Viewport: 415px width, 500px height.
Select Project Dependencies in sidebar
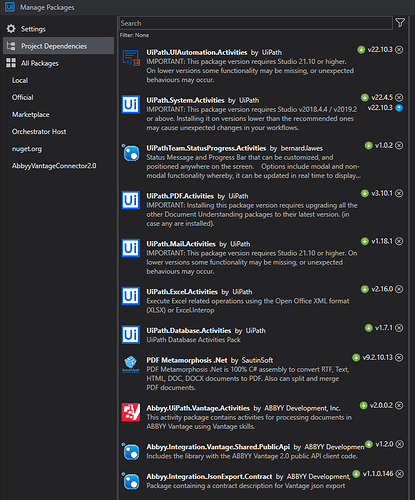(x=58, y=46)
